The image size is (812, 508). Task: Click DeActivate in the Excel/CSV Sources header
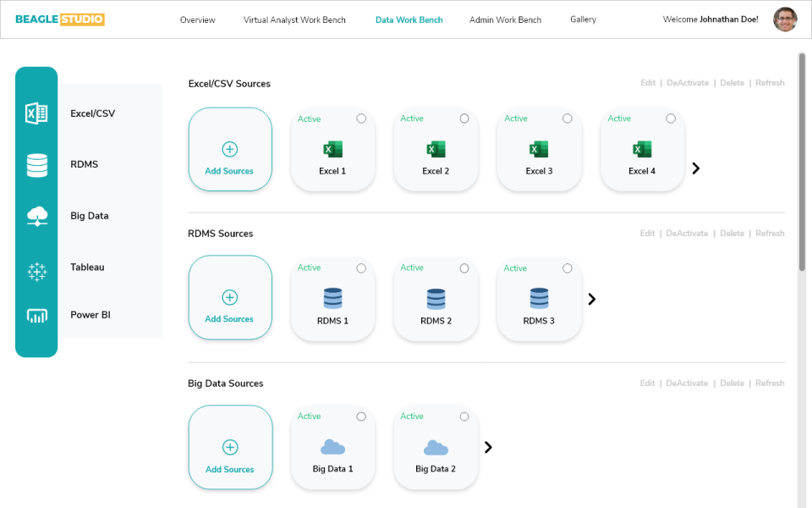click(688, 83)
